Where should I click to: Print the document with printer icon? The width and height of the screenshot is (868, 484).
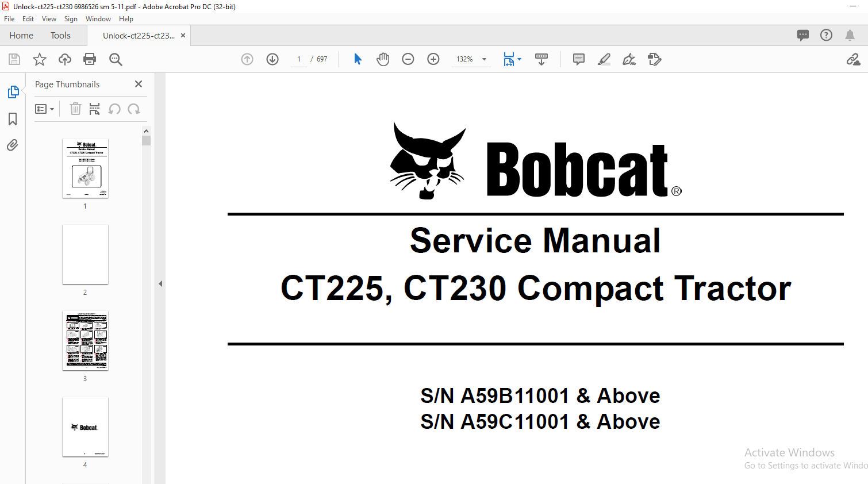[90, 59]
